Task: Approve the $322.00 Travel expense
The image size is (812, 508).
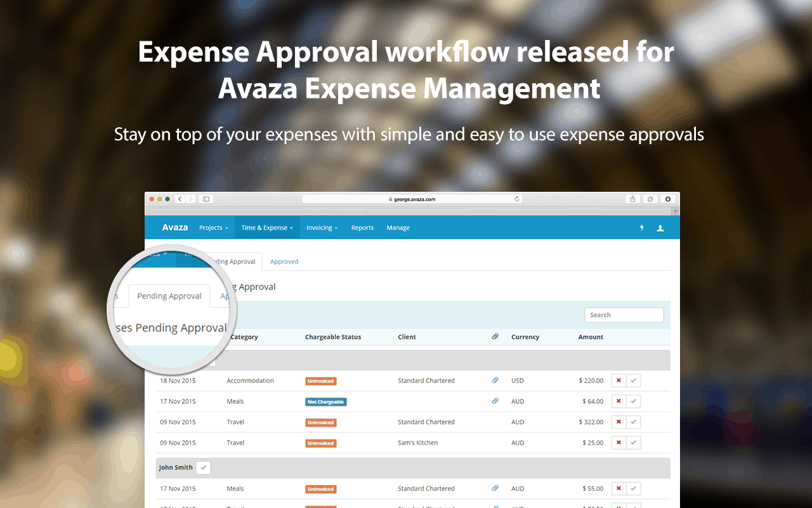Action: (633, 422)
